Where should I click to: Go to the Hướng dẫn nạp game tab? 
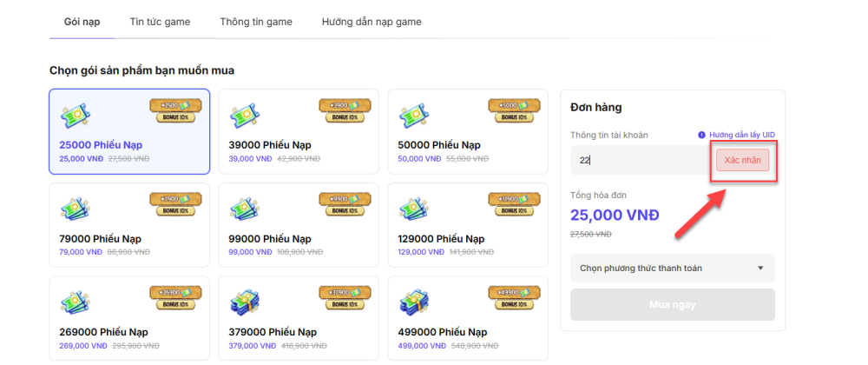click(372, 22)
